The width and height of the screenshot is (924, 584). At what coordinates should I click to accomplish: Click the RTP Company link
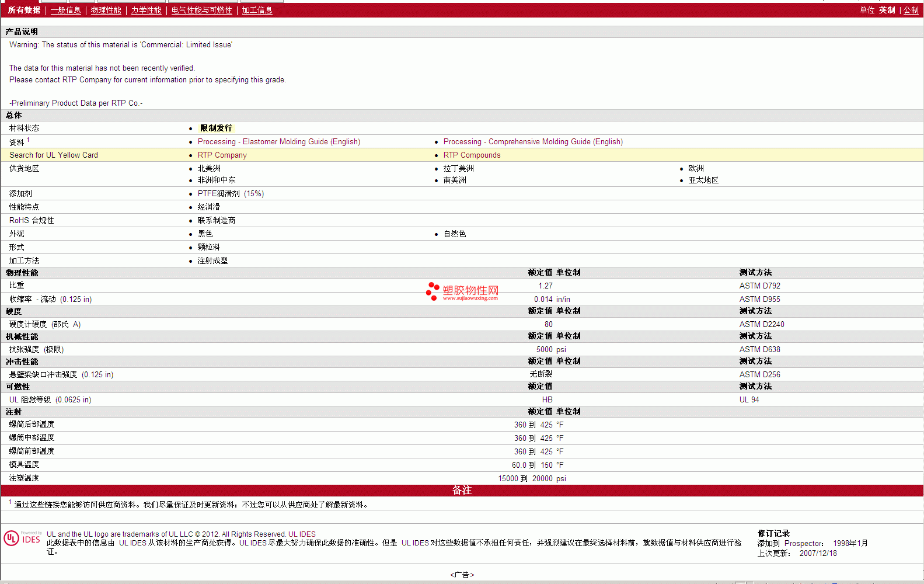[222, 155]
